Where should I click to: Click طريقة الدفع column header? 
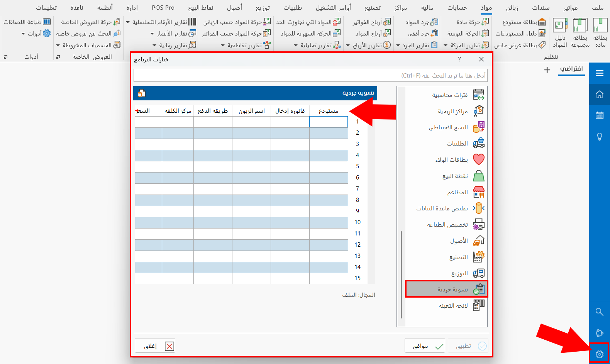[x=213, y=111]
